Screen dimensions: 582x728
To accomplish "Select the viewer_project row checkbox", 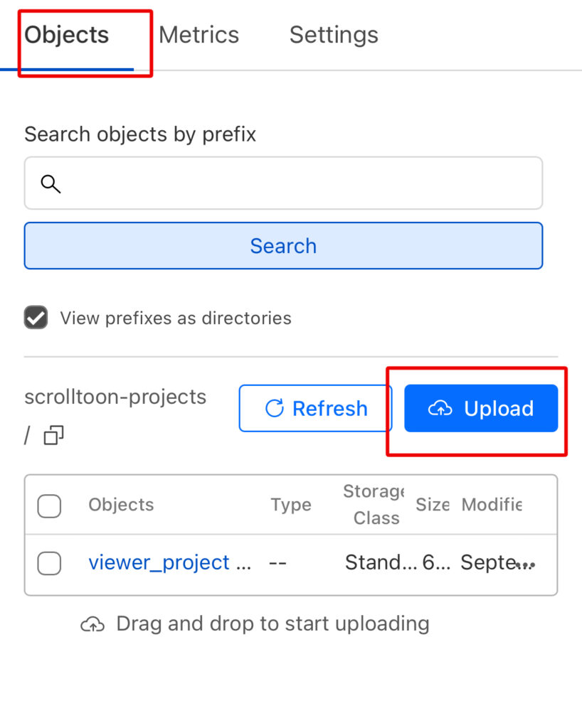I will pos(49,564).
